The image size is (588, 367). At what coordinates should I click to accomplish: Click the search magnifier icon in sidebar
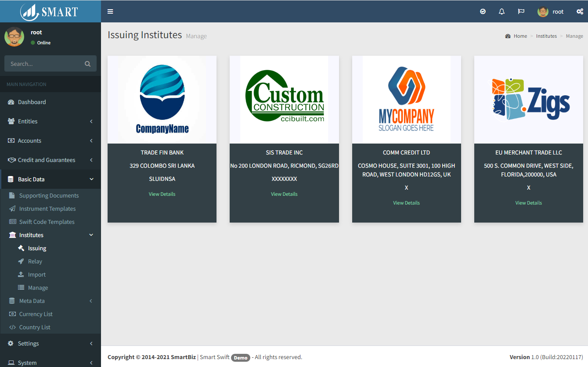[x=87, y=64]
